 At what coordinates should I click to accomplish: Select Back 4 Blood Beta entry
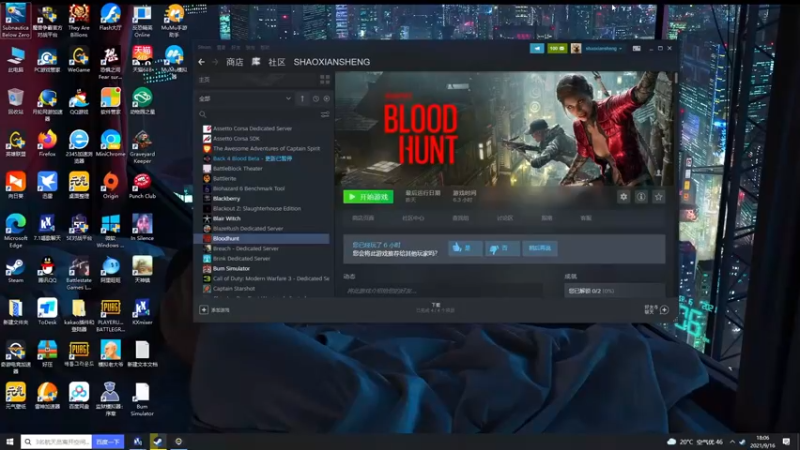[253, 159]
